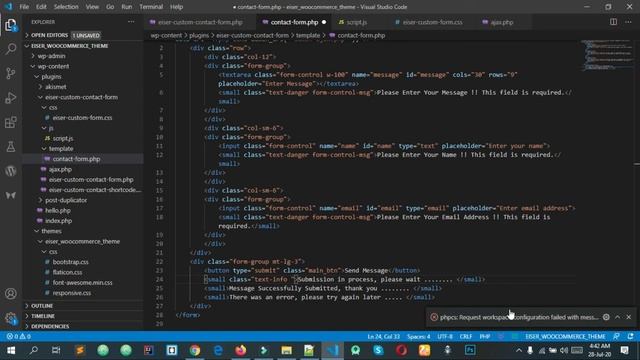Open notifications bell in status bar

[x=631, y=337]
